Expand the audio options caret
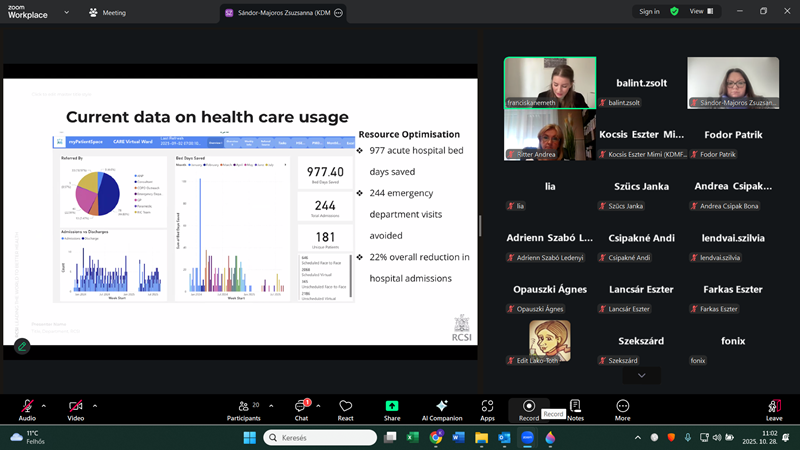800x450 pixels. (x=43, y=405)
